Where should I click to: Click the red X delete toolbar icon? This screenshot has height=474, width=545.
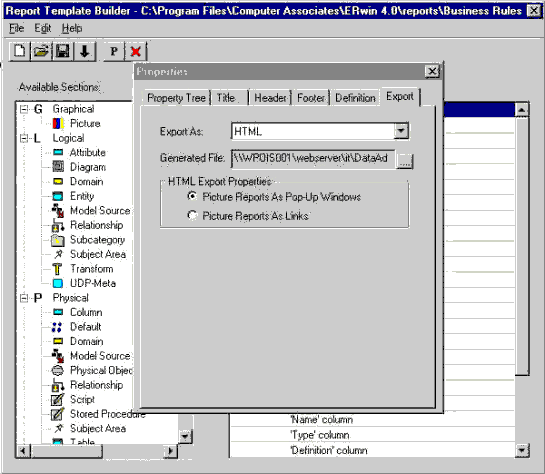pyautogui.click(x=136, y=51)
